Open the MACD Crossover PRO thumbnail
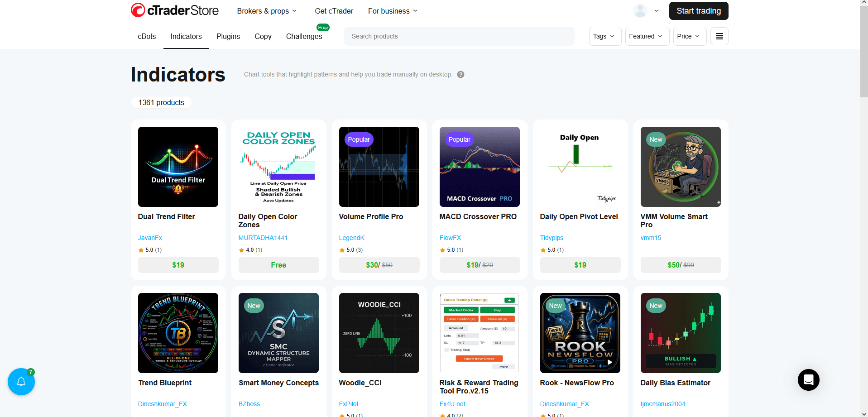 pyautogui.click(x=480, y=167)
